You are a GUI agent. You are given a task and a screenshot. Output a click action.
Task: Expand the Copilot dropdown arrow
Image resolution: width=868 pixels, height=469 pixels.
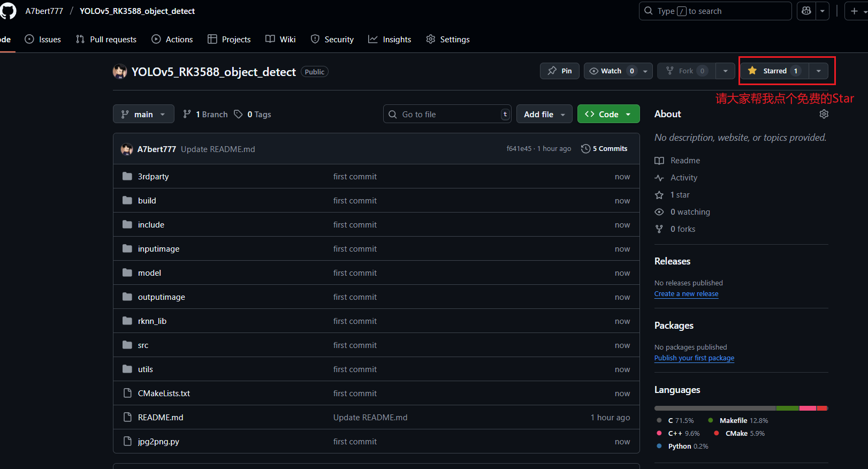[x=823, y=11]
